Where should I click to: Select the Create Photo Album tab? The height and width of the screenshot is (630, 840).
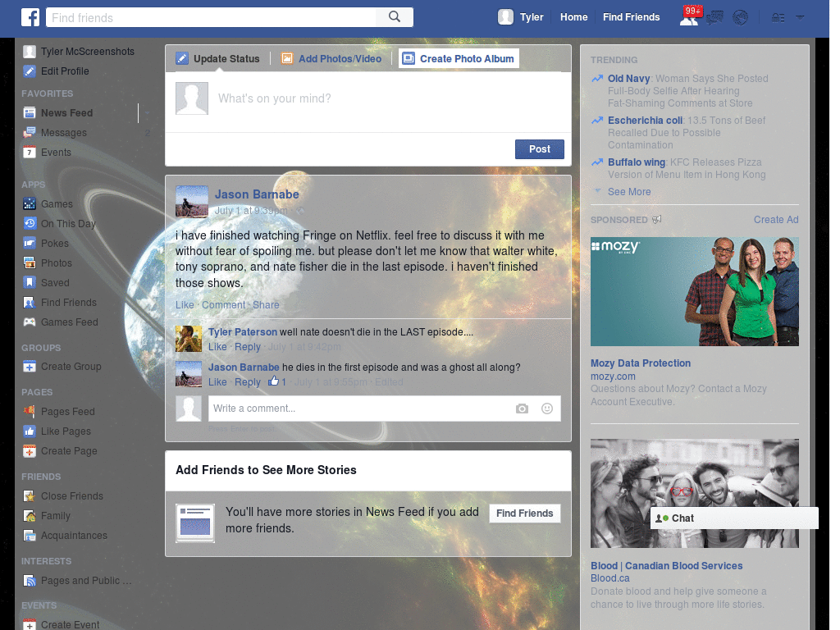pyautogui.click(x=459, y=58)
